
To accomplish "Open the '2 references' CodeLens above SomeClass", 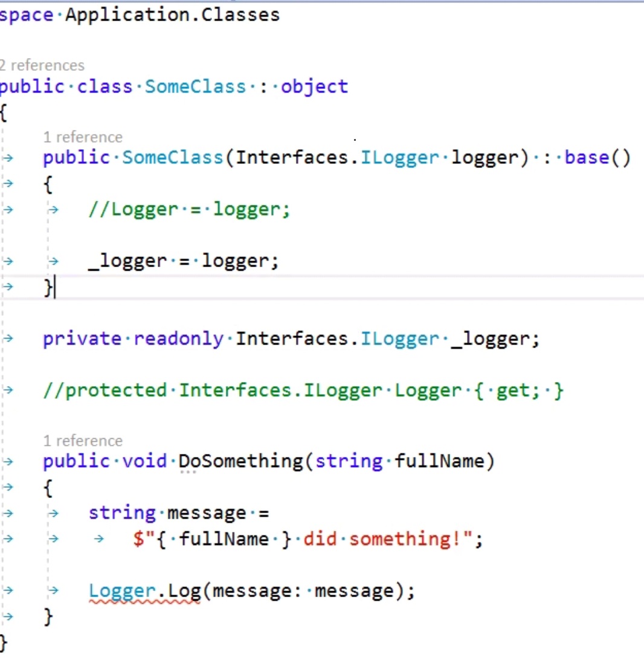I will (x=42, y=65).
